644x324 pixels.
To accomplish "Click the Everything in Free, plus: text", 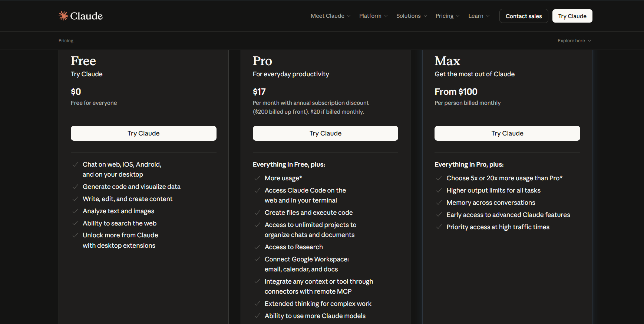I will pos(289,164).
